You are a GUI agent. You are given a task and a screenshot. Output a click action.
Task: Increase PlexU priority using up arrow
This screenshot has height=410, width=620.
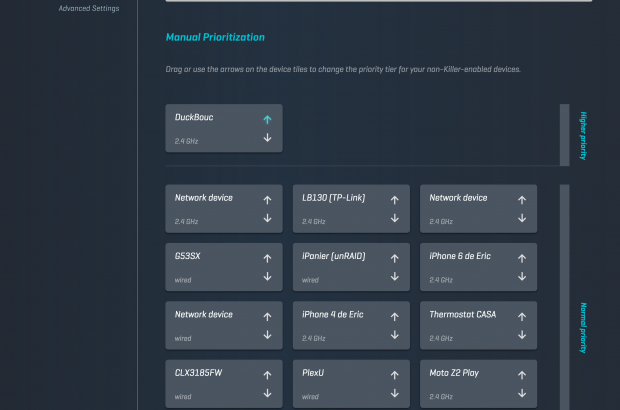tap(394, 375)
